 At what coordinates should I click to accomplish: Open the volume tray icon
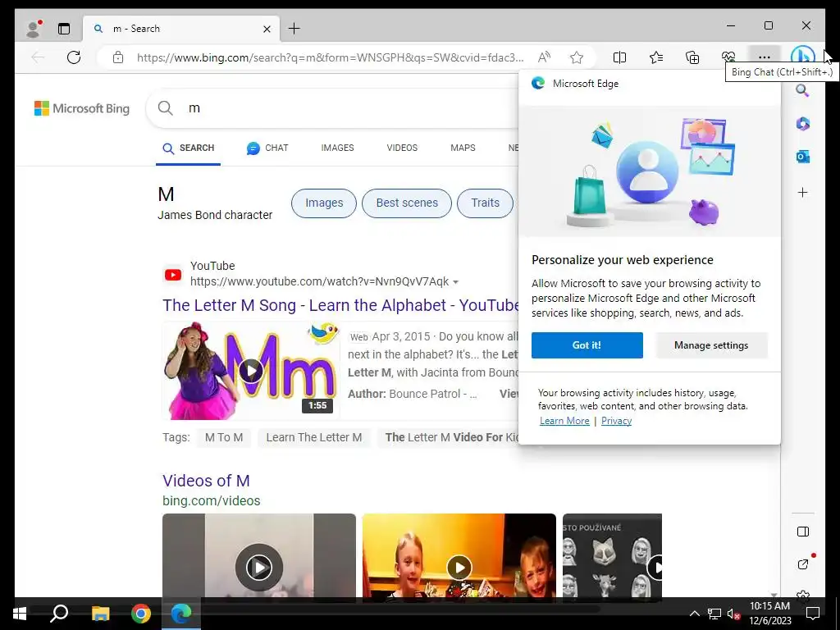point(733,614)
